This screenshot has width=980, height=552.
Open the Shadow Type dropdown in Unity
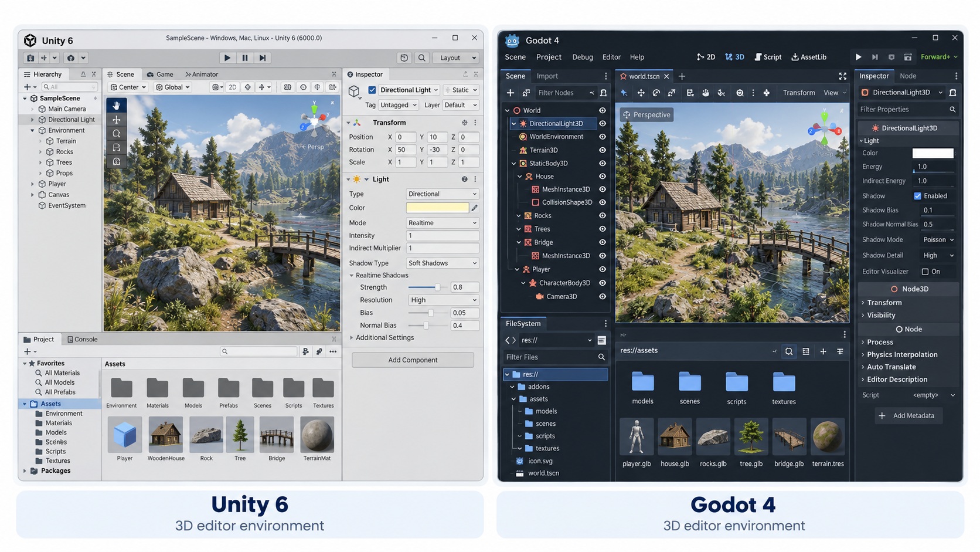pos(443,263)
